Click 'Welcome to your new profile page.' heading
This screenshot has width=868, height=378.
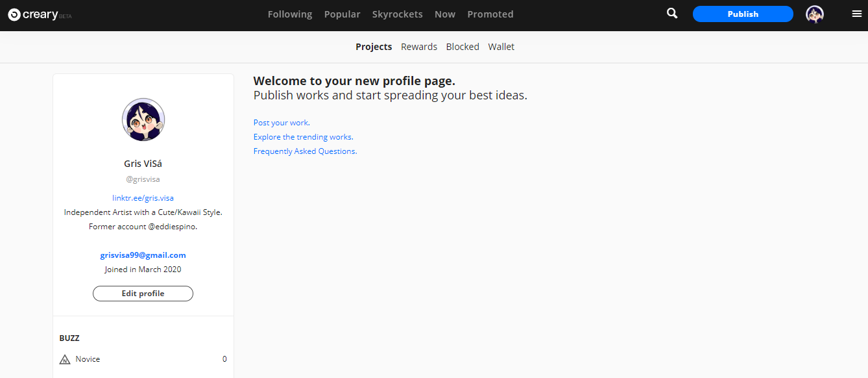point(354,81)
